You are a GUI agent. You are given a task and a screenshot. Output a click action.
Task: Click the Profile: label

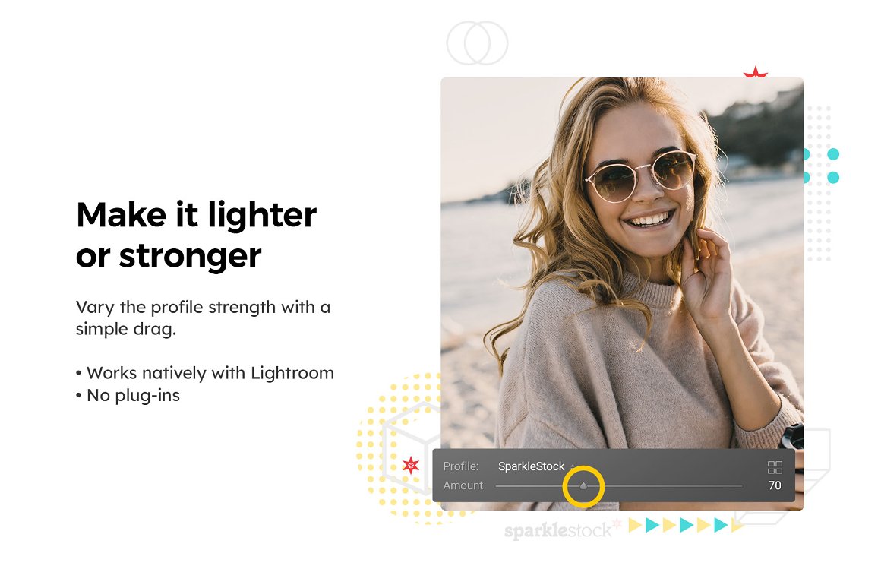click(461, 466)
